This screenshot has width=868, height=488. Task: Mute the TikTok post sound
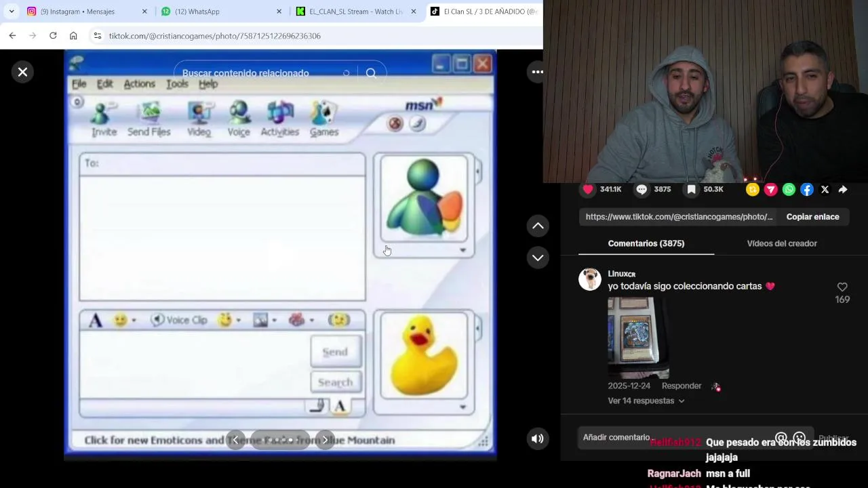coord(537,439)
